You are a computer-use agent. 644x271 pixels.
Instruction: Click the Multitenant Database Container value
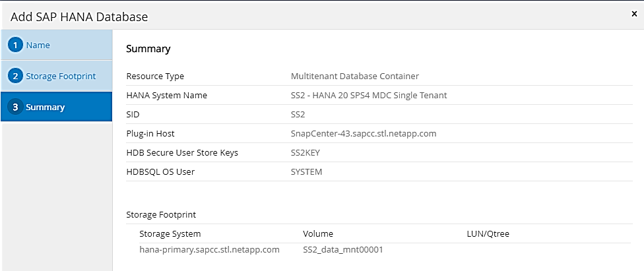[355, 76]
